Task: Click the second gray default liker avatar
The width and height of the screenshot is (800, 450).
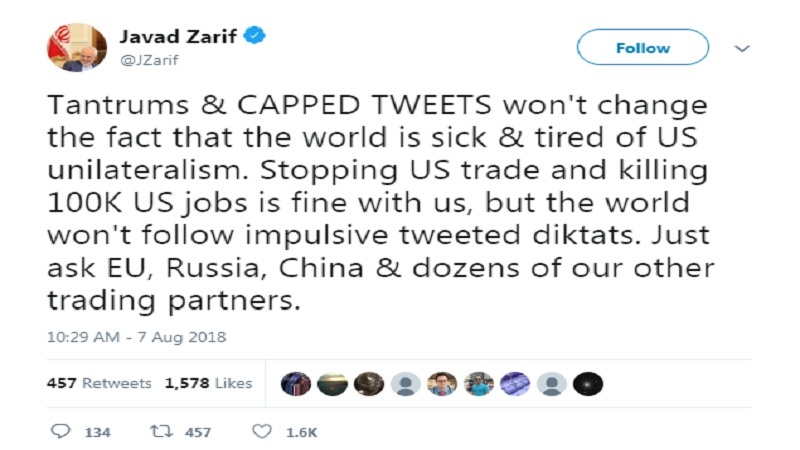Action: (553, 383)
